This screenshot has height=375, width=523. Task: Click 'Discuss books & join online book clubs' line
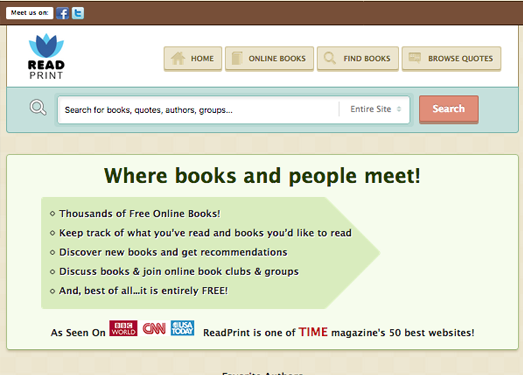coord(179,272)
